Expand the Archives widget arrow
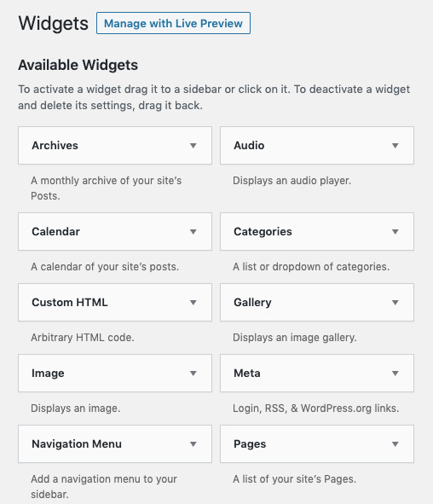 point(193,146)
